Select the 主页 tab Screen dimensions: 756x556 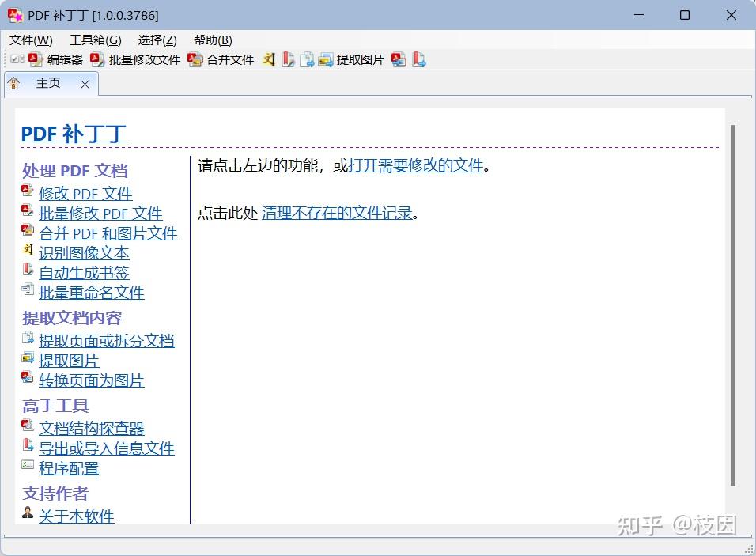click(x=48, y=83)
